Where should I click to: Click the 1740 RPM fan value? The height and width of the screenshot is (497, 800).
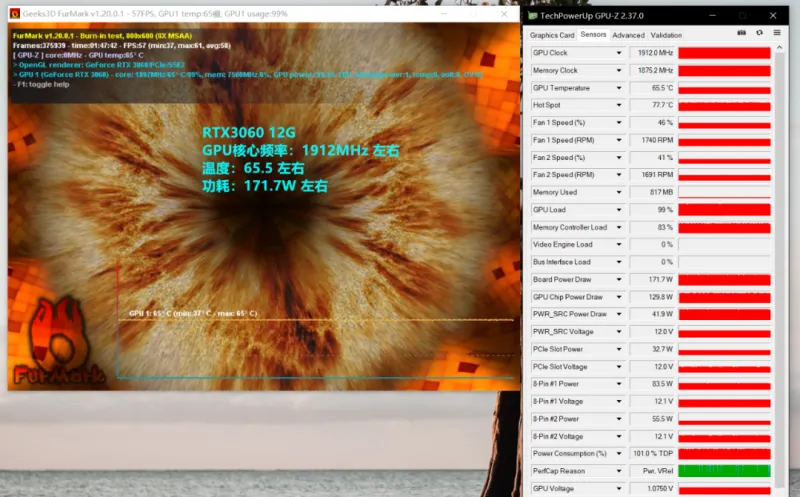pyautogui.click(x=653, y=140)
